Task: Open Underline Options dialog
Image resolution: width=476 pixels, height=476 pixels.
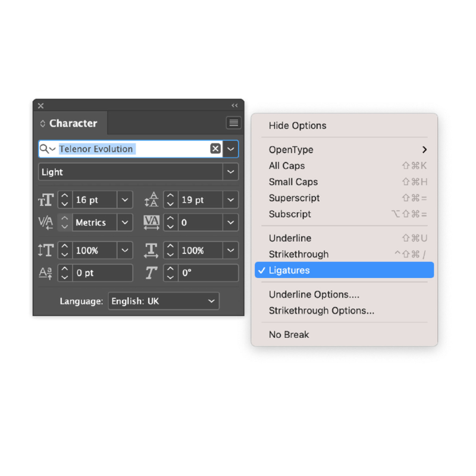Action: point(345,295)
